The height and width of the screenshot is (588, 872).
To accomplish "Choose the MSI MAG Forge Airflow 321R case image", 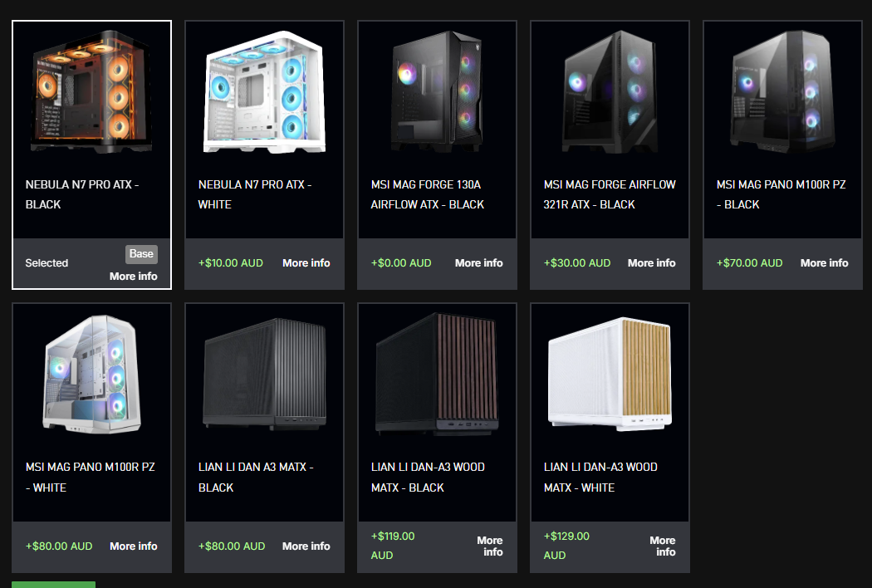I will [x=610, y=92].
